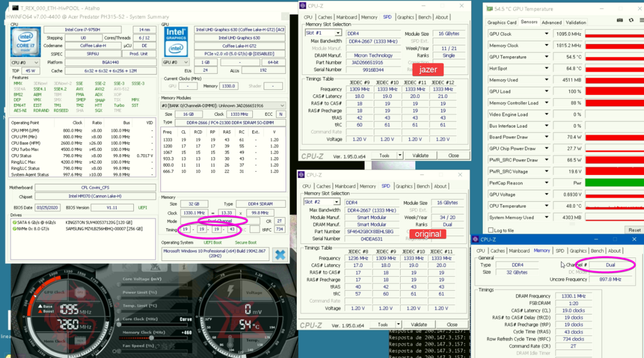Click the T_REX console window icon
Viewport: 644px width, 358px height.
tap(15, 8)
